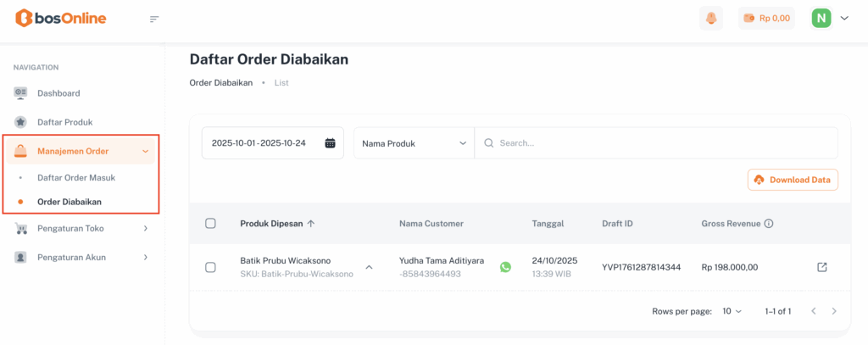Change rows per page dropdown value

(x=732, y=311)
